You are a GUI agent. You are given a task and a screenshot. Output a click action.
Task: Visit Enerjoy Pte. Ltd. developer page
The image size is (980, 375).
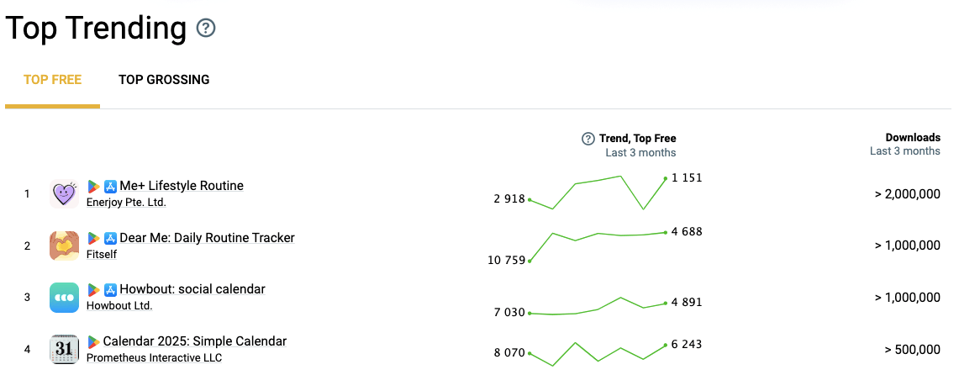[126, 203]
